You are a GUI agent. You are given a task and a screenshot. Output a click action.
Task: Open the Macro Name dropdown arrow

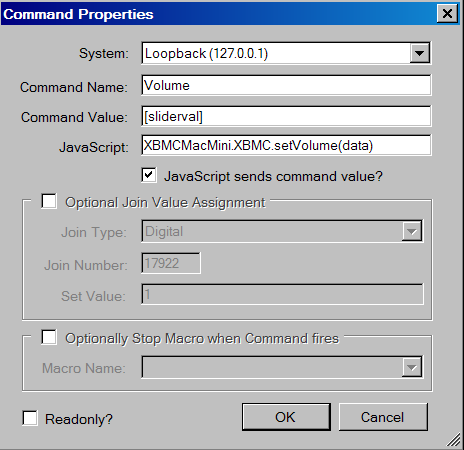412,367
